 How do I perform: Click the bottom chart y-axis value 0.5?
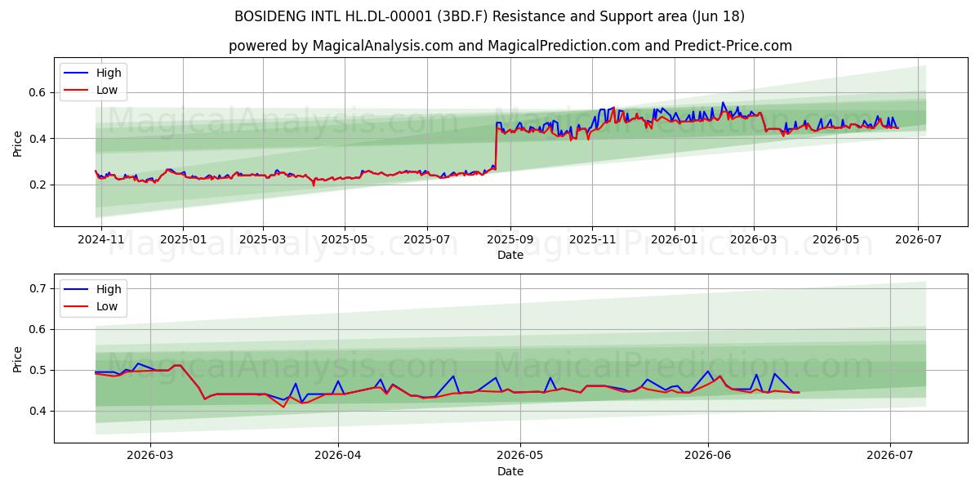pyautogui.click(x=39, y=370)
